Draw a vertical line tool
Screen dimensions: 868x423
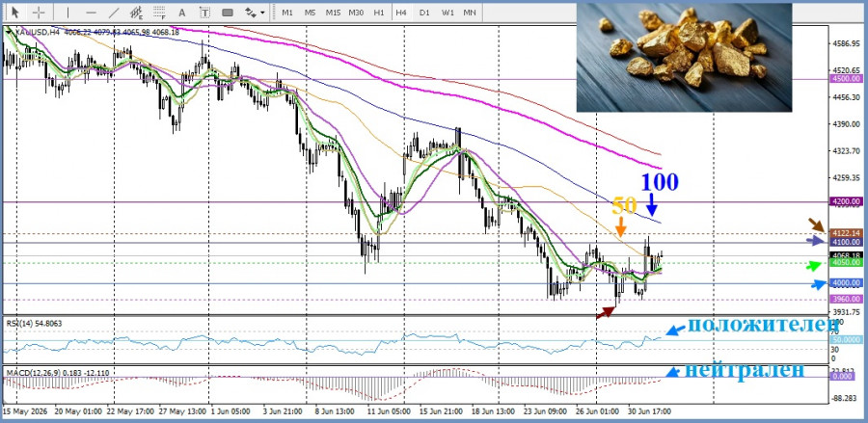[68, 13]
